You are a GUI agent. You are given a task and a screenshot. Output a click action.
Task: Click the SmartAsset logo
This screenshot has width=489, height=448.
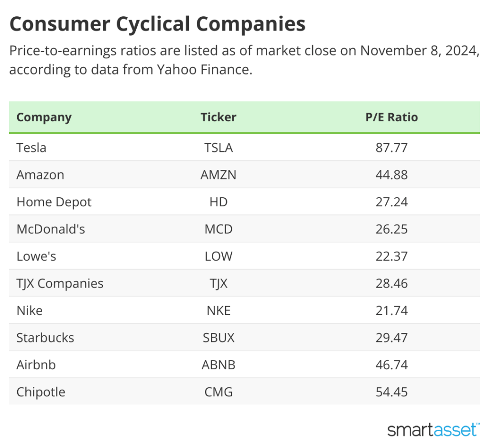(433, 429)
